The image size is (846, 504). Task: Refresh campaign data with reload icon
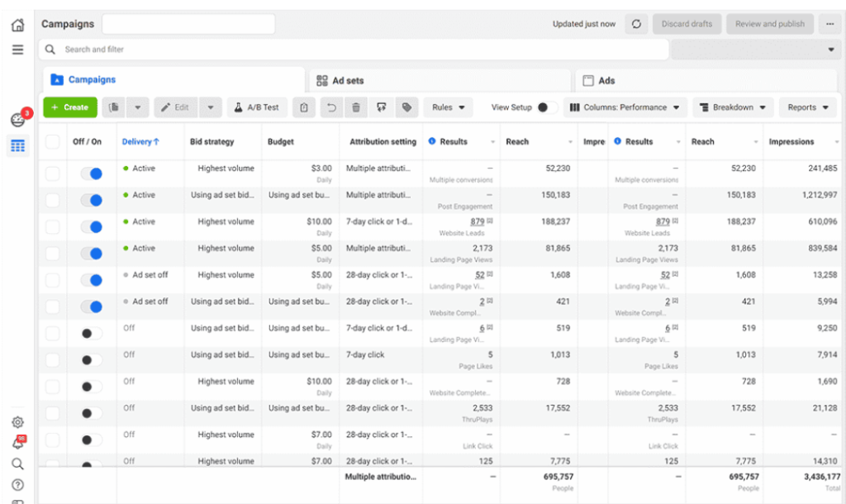pyautogui.click(x=637, y=24)
